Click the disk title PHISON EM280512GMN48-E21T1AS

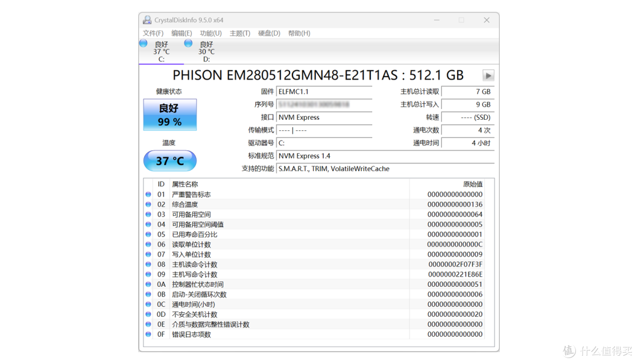coord(285,75)
